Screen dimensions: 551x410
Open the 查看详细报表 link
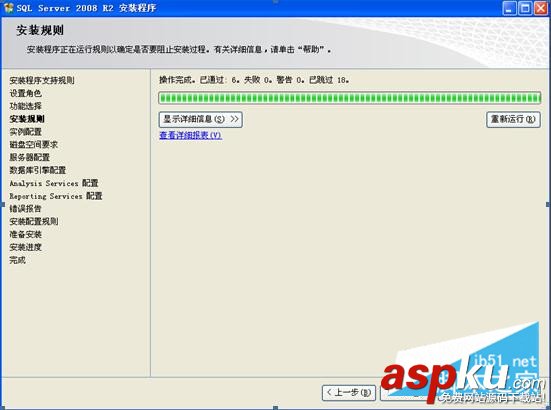190,135
